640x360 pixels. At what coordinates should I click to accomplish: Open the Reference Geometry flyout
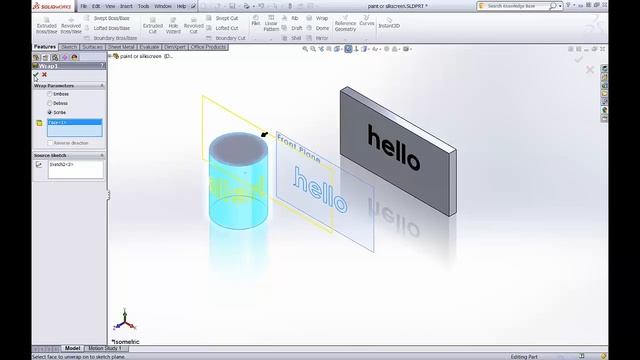[345, 24]
